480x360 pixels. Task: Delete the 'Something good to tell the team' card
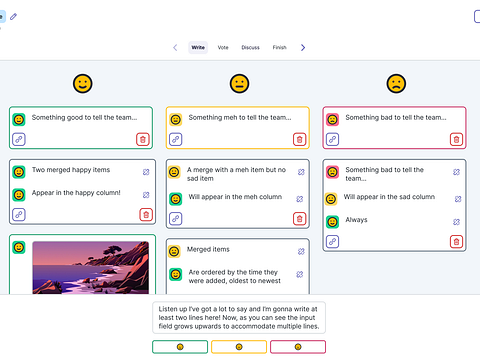143,139
